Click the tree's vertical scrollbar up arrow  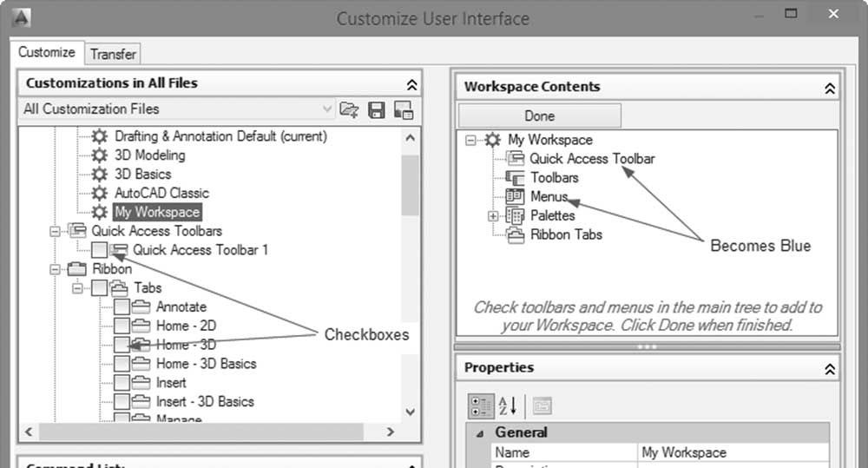pyautogui.click(x=411, y=137)
